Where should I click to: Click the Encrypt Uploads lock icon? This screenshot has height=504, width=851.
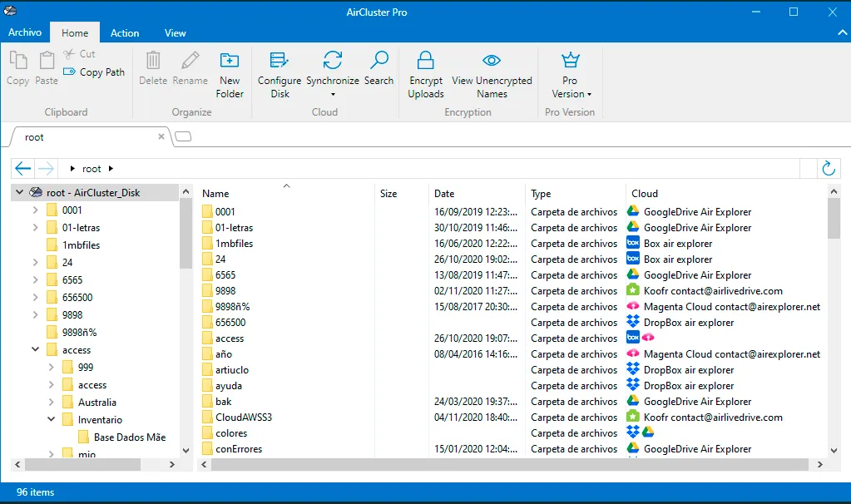coord(426,60)
